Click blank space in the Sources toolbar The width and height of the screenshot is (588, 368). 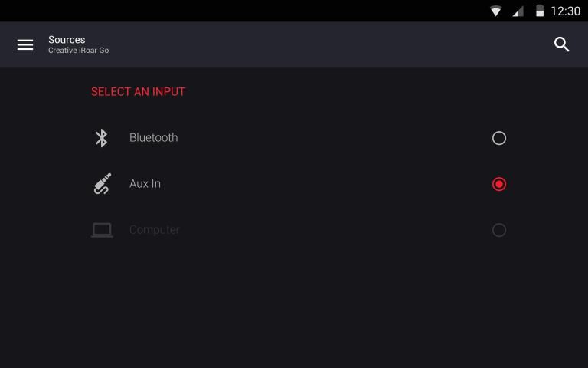322,44
